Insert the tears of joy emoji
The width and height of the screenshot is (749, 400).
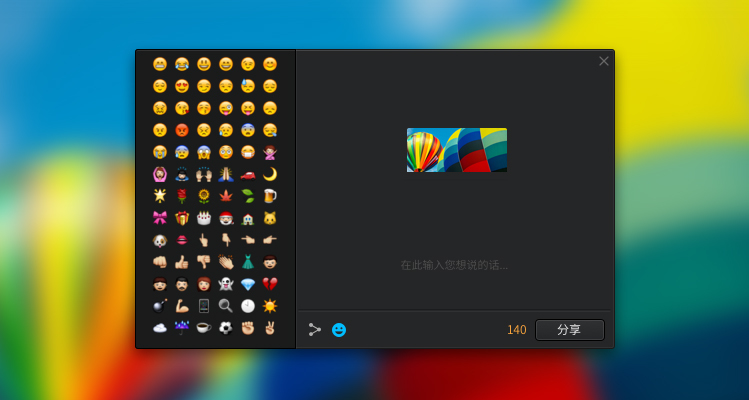(x=182, y=64)
